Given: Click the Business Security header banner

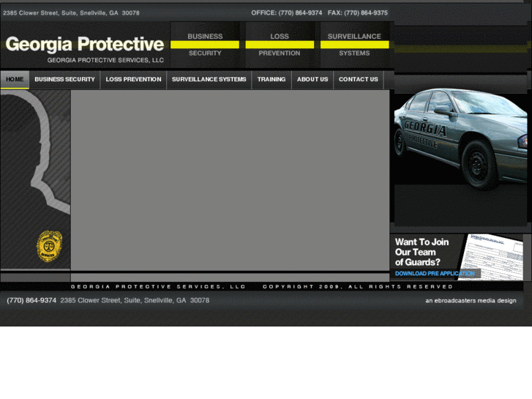Looking at the screenshot, I should click(x=205, y=45).
